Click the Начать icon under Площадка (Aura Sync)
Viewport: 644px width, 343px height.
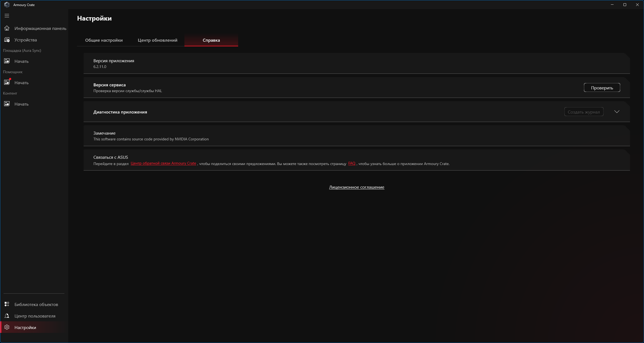pos(7,61)
